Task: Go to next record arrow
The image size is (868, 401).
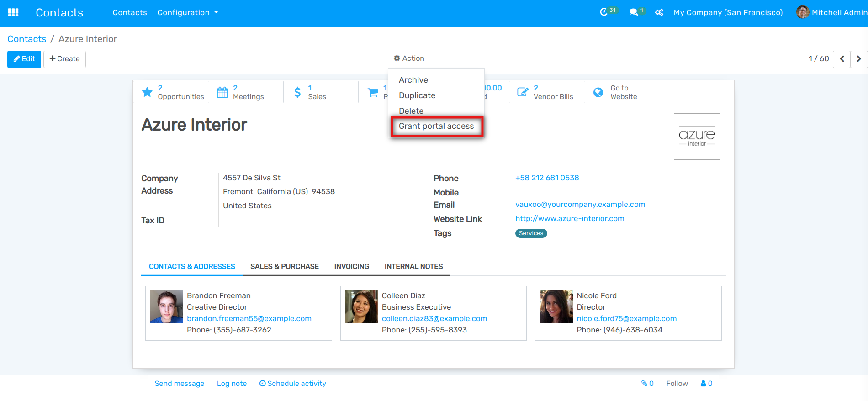Action: click(859, 59)
